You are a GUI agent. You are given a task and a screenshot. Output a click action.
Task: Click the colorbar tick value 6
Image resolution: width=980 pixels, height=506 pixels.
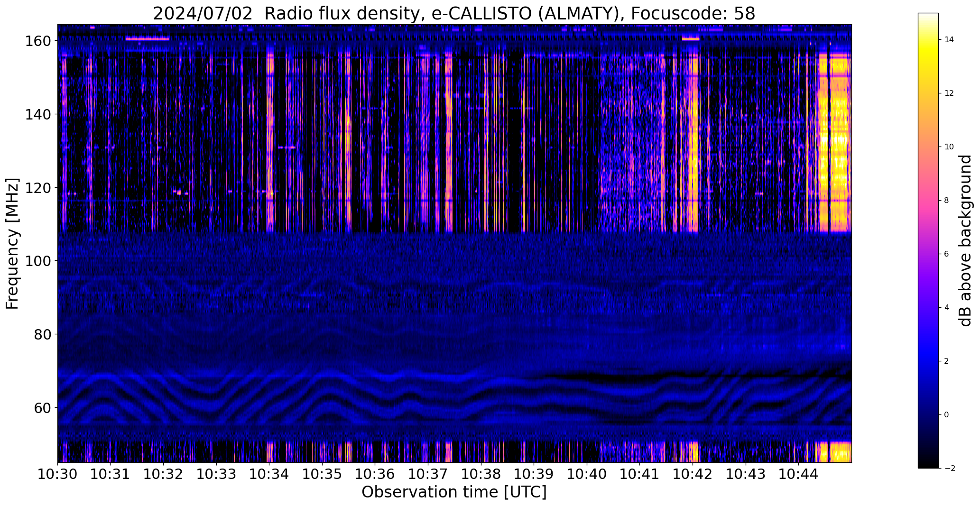(946, 254)
